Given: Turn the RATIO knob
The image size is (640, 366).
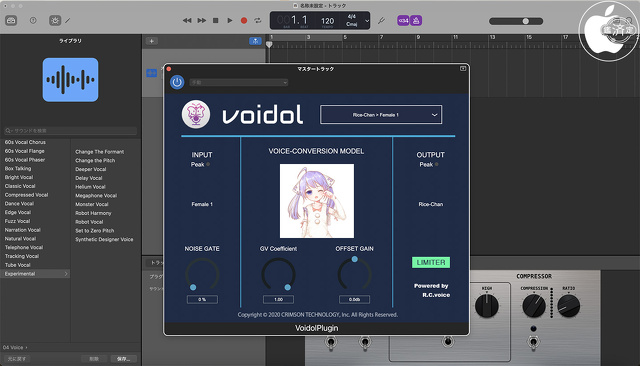Looking at the screenshot, I should click(569, 306).
